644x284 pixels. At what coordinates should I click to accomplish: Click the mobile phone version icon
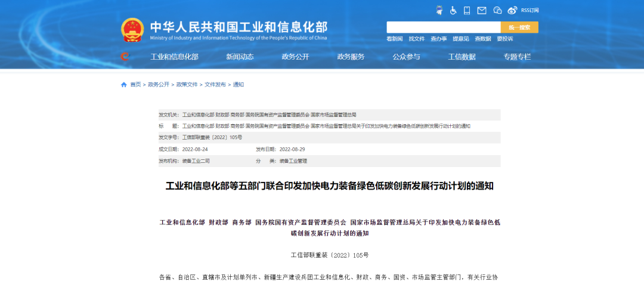coord(467,10)
